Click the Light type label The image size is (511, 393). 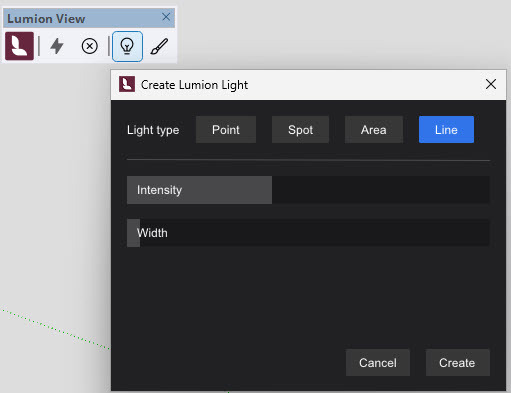pyautogui.click(x=153, y=130)
